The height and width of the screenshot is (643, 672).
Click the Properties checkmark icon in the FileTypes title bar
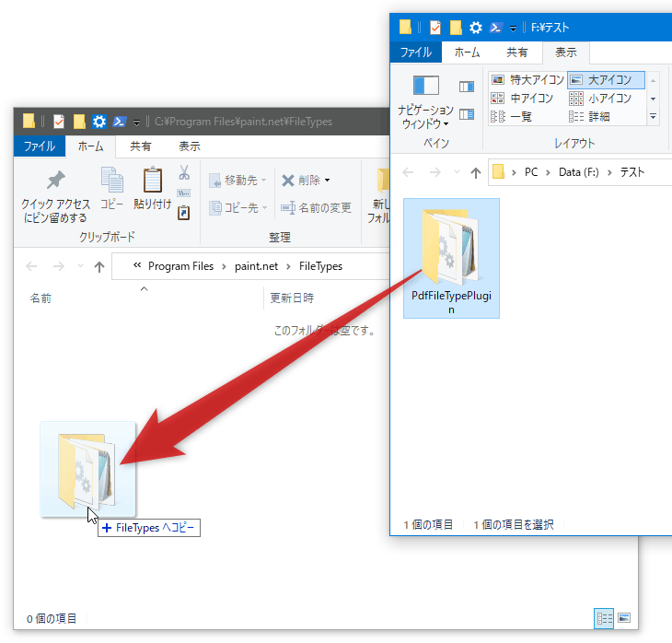coord(59,122)
